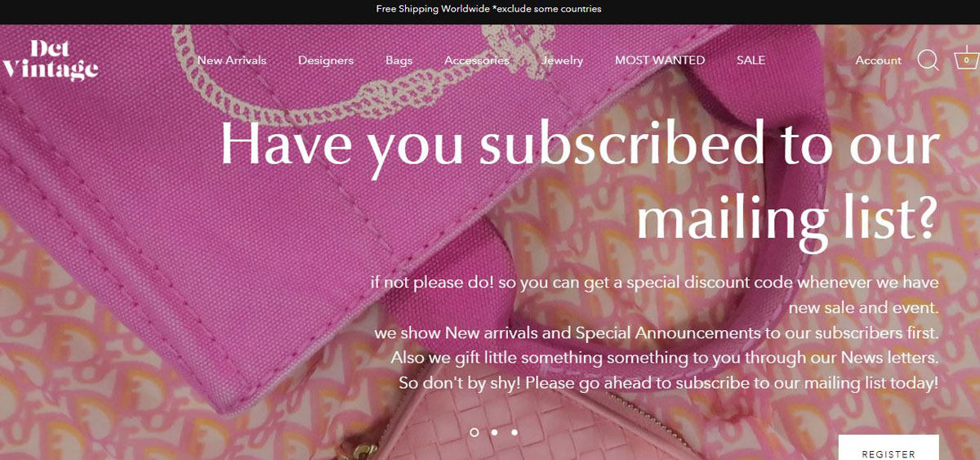
Task: Expand the Accessories menu
Action: (x=477, y=60)
